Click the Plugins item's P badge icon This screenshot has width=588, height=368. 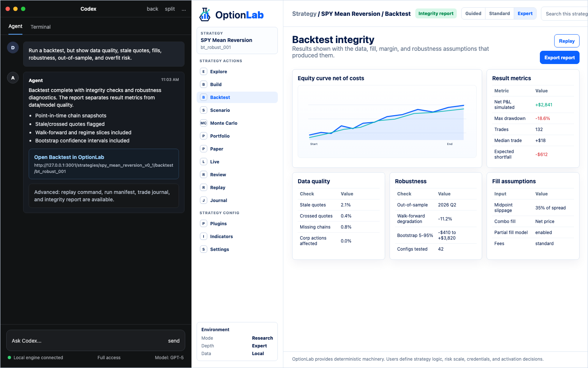[204, 223]
